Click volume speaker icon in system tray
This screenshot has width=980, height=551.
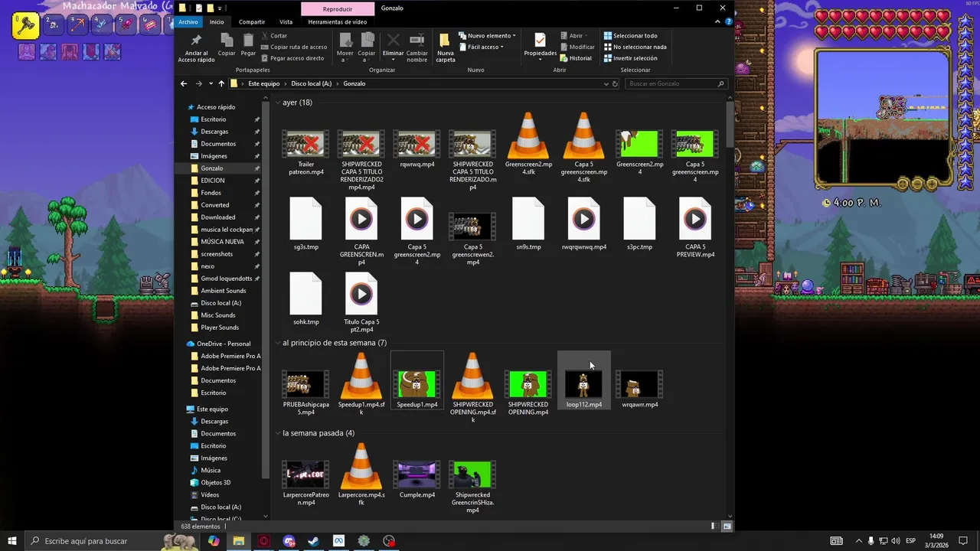(x=895, y=541)
